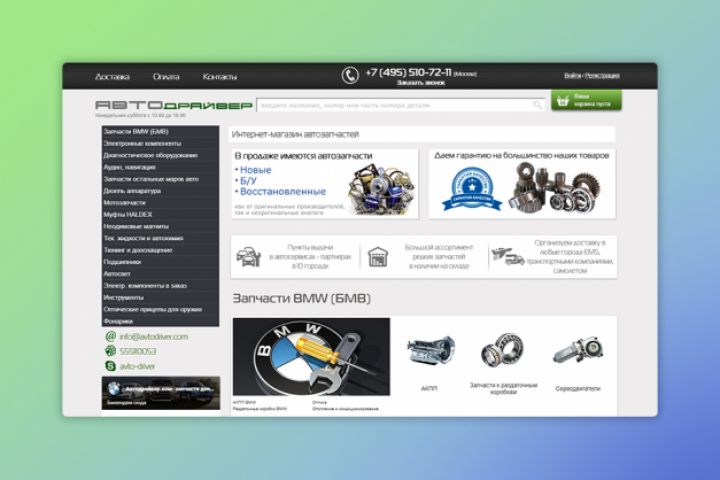Click the Запчасти BMW (БМВ) section heading
The image size is (720, 480).
301,299
